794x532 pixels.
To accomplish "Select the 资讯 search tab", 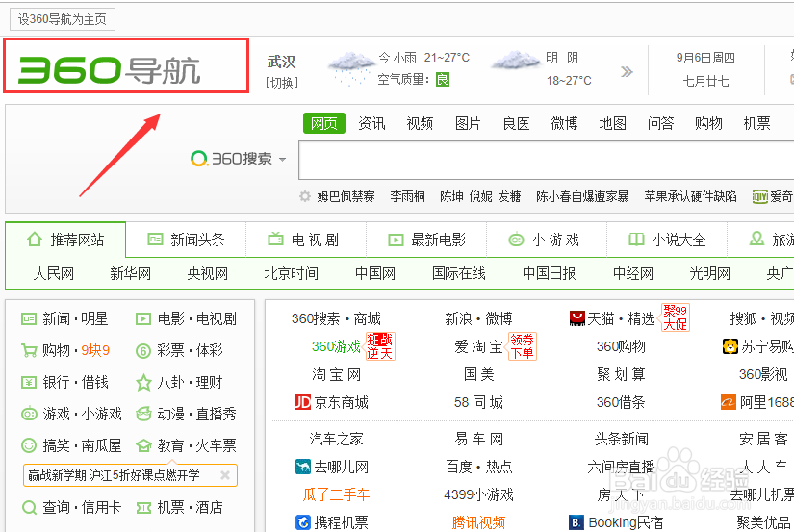I will (x=371, y=123).
